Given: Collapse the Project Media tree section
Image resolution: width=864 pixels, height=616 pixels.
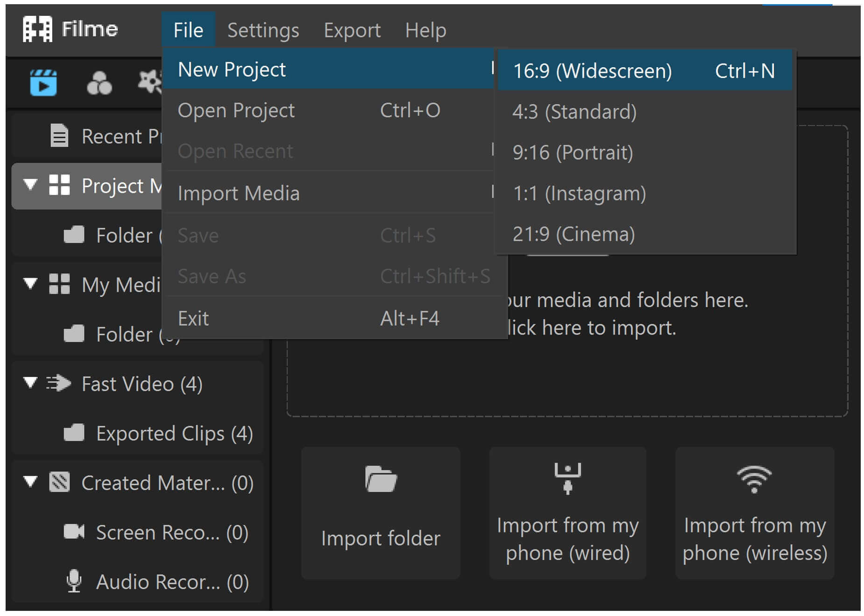Looking at the screenshot, I should [x=30, y=185].
